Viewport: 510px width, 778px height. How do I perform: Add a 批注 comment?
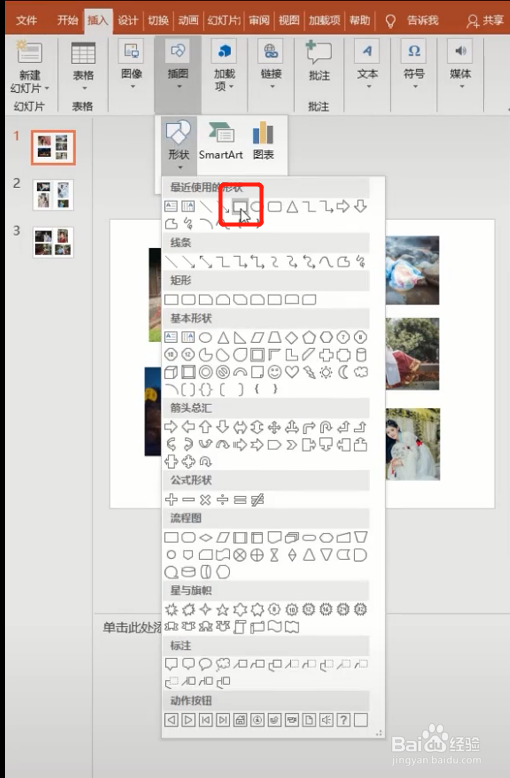[x=319, y=60]
